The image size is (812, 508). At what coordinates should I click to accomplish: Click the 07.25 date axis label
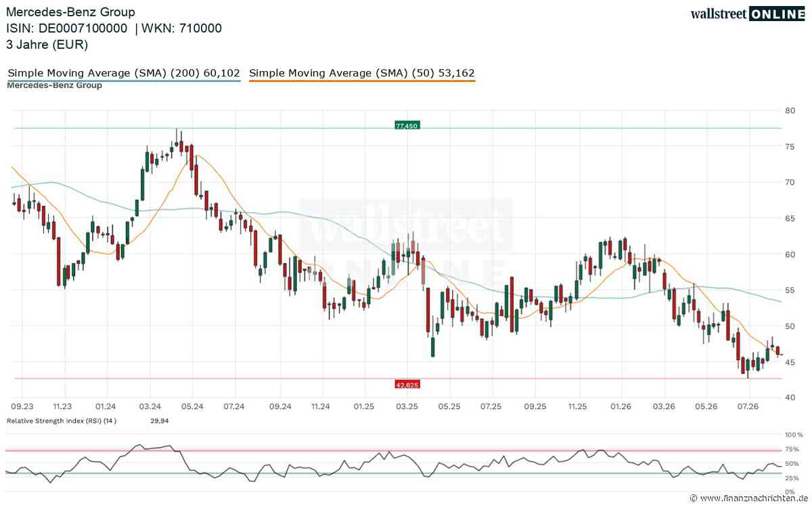(x=491, y=406)
